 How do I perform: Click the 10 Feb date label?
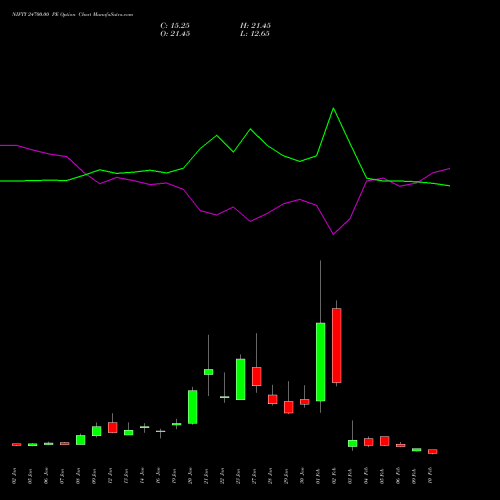click(x=430, y=476)
